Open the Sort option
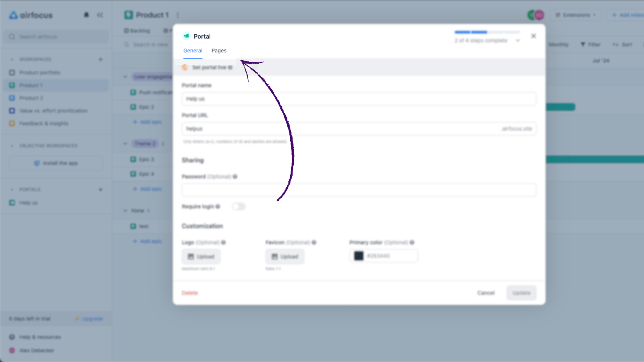The image size is (644, 362). [x=623, y=45]
